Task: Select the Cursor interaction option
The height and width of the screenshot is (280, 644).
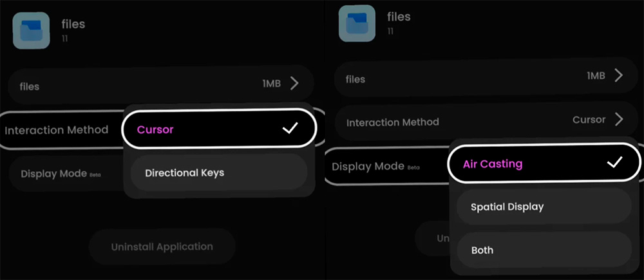Action: pyautogui.click(x=220, y=129)
